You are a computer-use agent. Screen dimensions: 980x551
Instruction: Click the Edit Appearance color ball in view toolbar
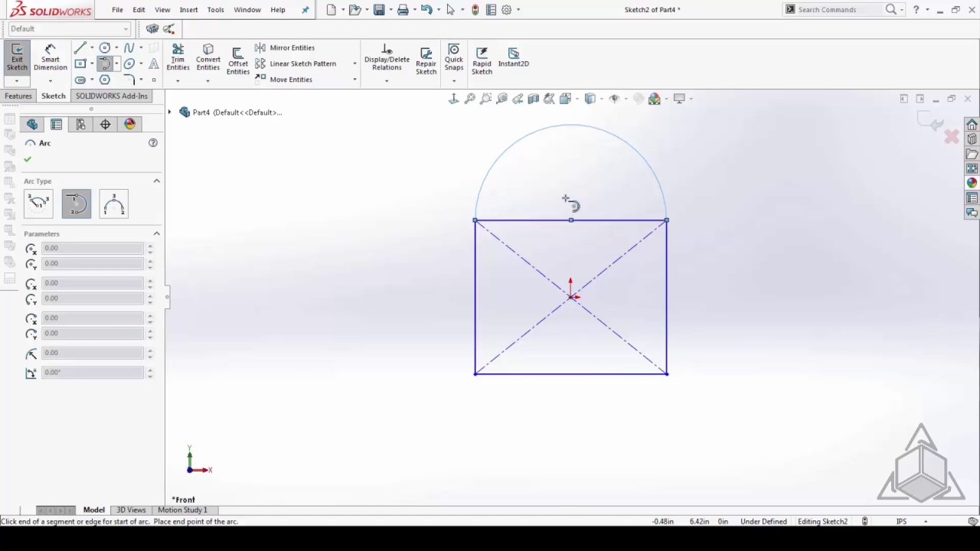pyautogui.click(x=654, y=99)
